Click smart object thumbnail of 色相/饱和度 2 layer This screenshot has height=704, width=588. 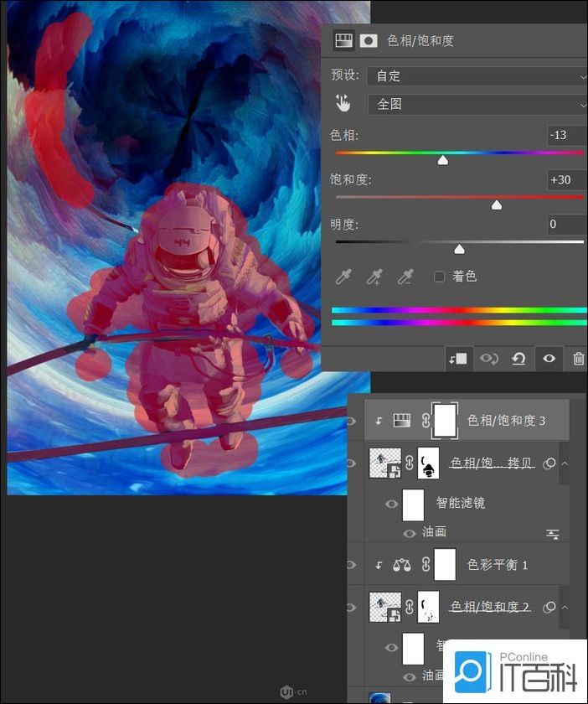384,607
